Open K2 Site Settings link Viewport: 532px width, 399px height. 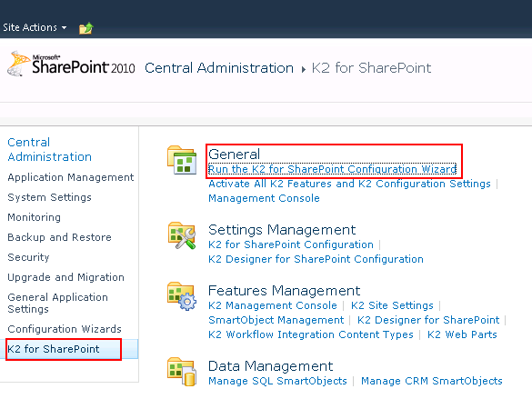tap(392, 305)
